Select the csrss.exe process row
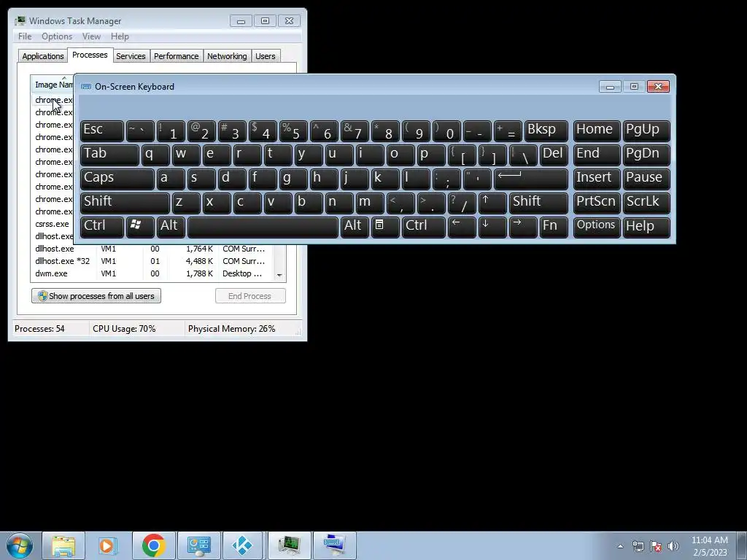This screenshot has width=747, height=560. click(x=53, y=224)
